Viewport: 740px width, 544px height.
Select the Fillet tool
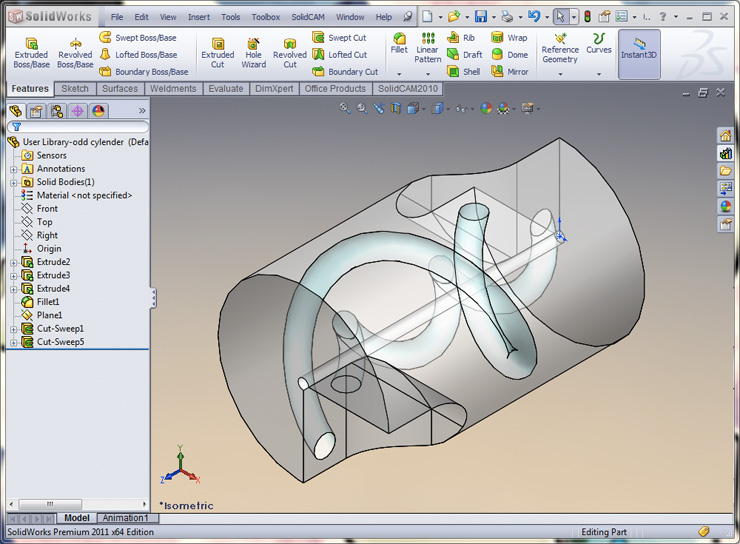coord(399,43)
